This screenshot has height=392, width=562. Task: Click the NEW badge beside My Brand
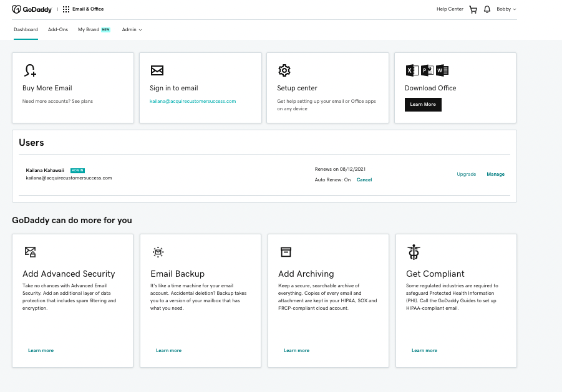(106, 30)
